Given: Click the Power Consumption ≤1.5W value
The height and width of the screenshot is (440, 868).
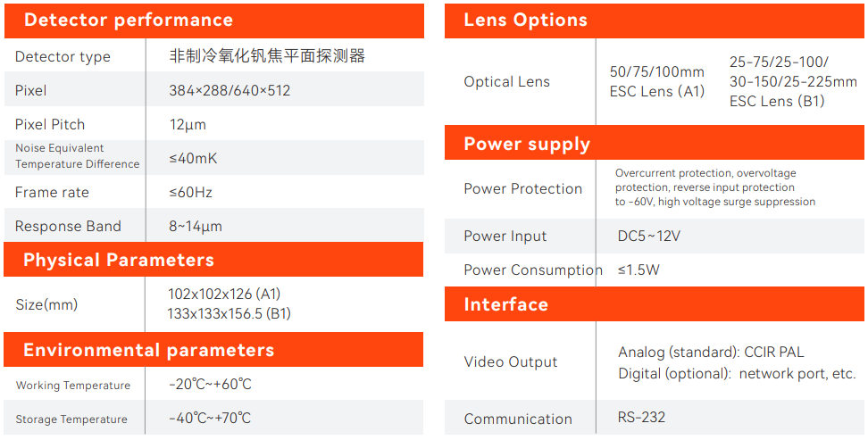Looking at the screenshot, I should (x=638, y=270).
